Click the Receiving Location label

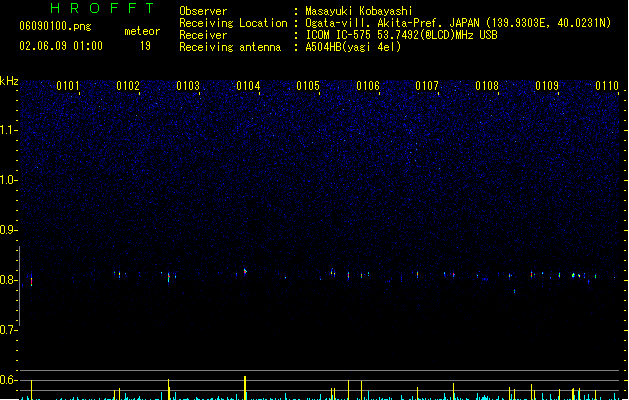coord(233,23)
